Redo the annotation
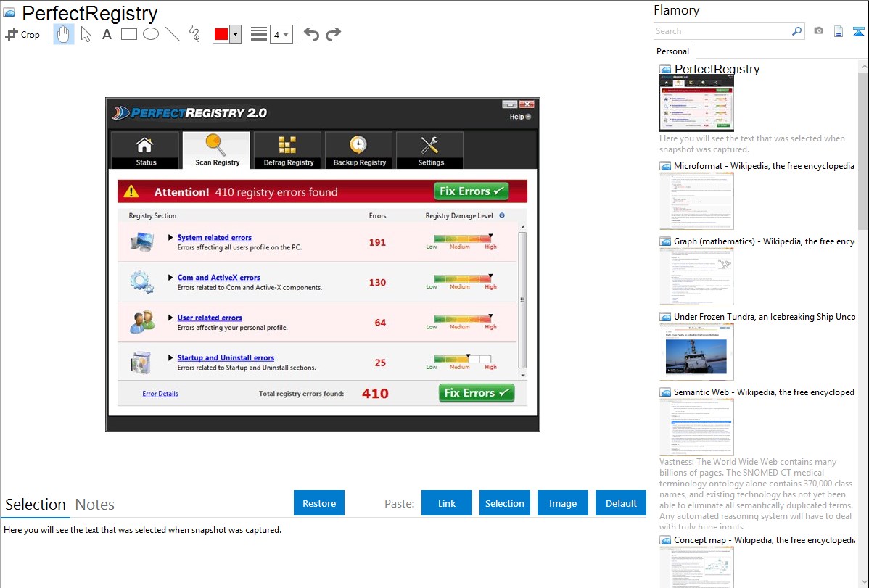 [333, 34]
